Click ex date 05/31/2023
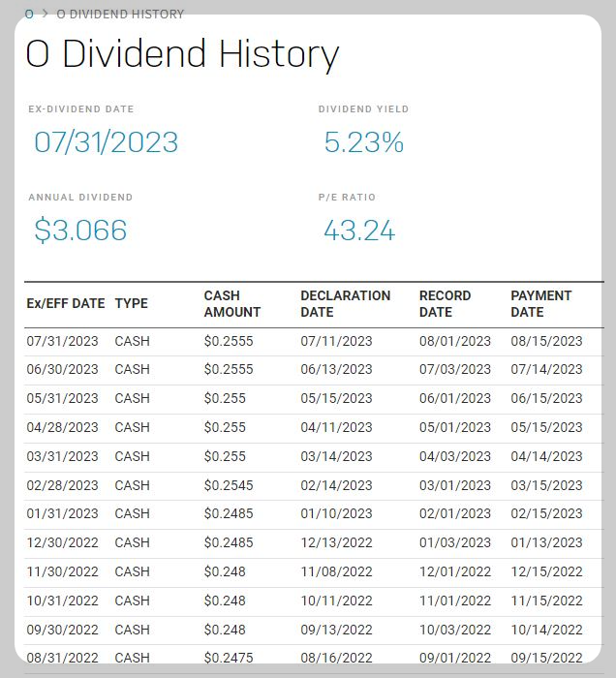The image size is (616, 678). pyautogui.click(x=63, y=398)
